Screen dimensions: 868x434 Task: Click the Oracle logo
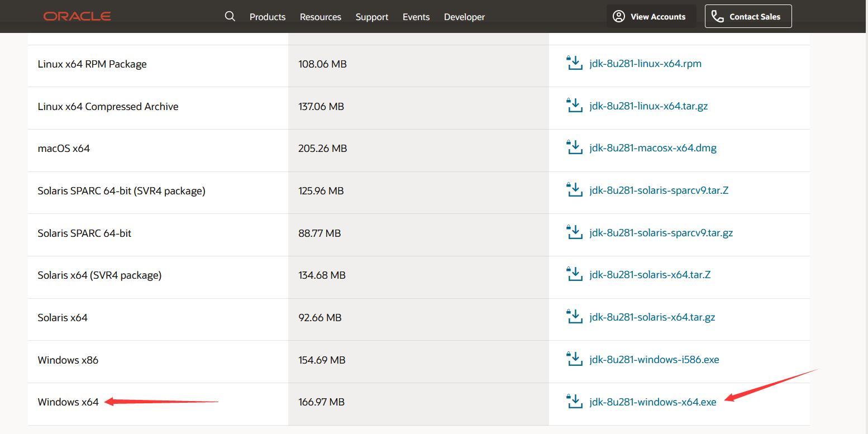[x=77, y=16]
